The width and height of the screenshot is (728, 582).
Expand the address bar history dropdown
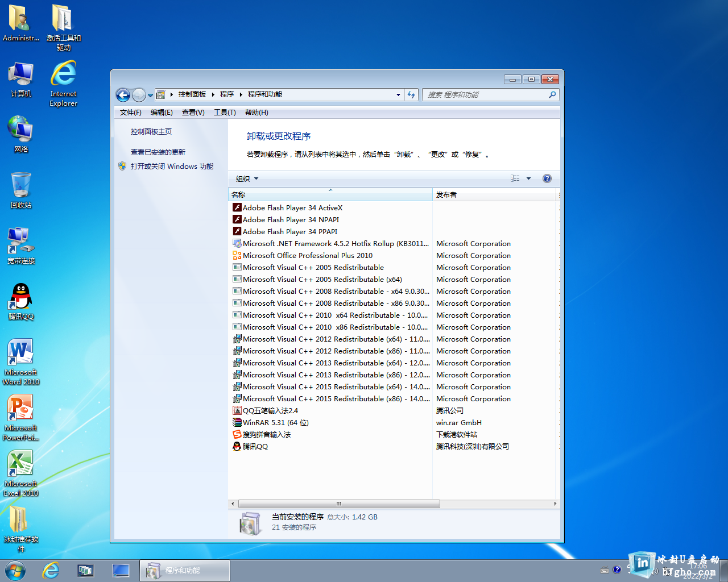398,95
